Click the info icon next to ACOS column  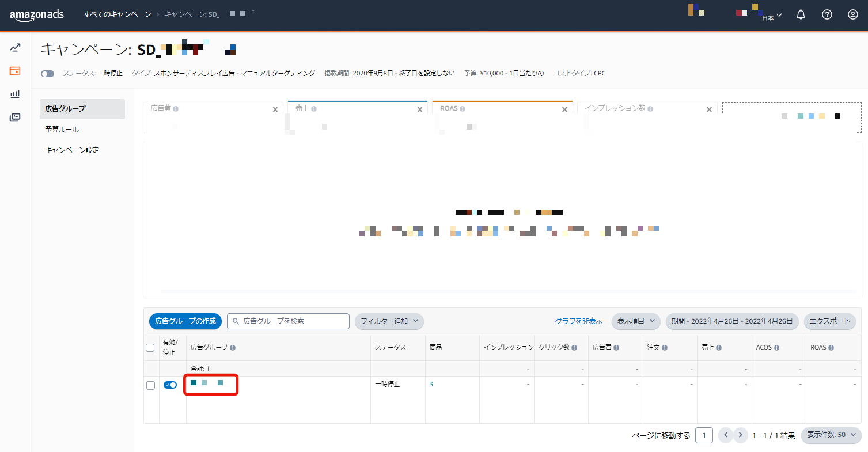click(776, 348)
